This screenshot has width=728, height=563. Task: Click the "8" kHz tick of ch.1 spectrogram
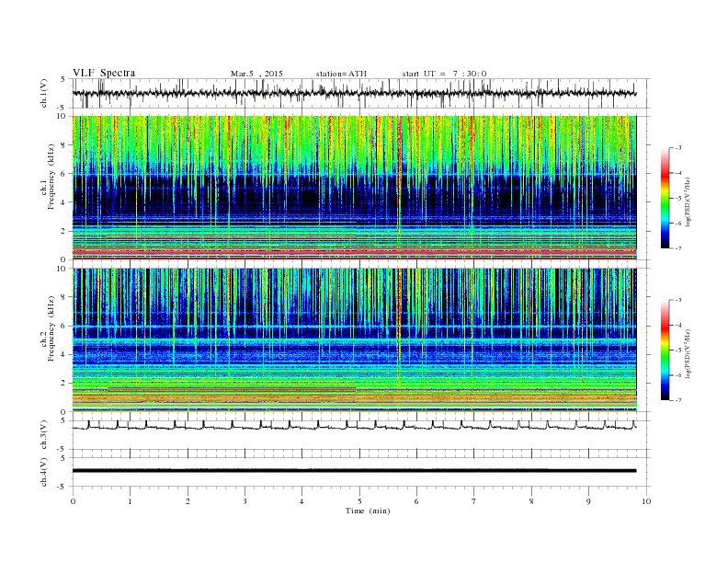[63, 145]
